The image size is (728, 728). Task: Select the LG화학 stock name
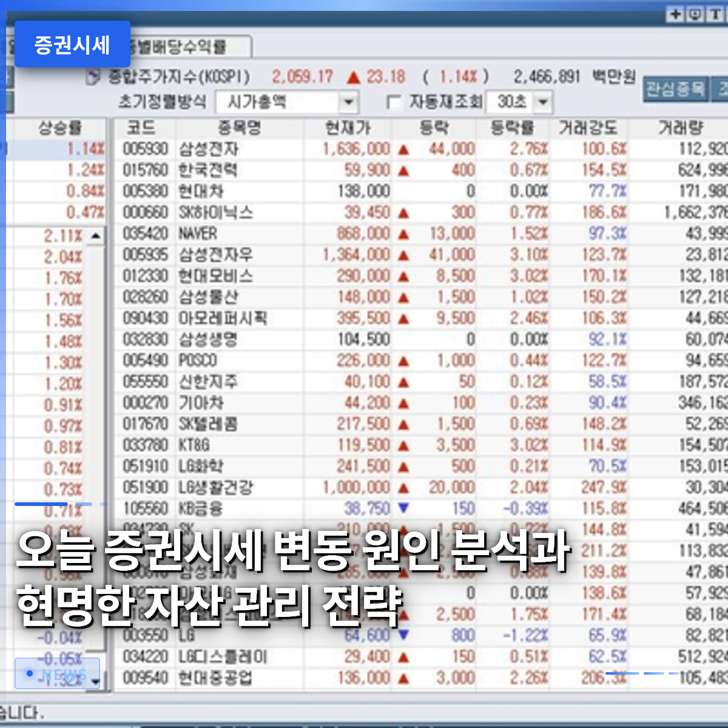coord(201,467)
